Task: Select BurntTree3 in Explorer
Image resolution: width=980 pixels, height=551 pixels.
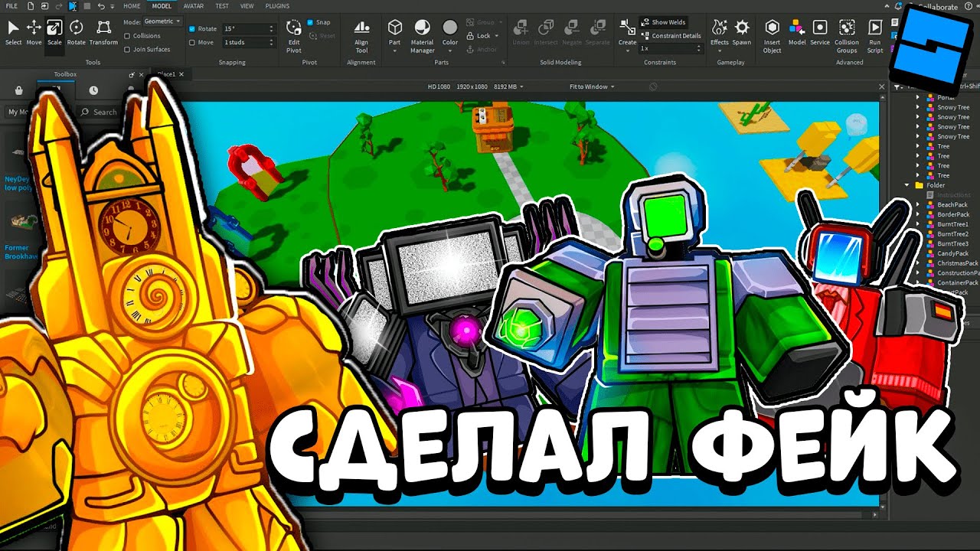Action: coord(952,243)
